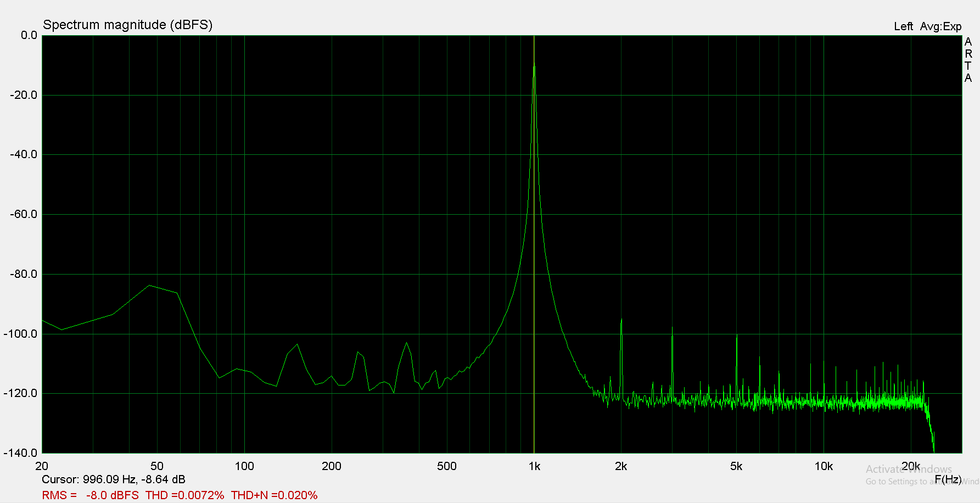This screenshot has width=980, height=503.
Task: Click the '-80.0' y-axis label
Action: pos(24,274)
